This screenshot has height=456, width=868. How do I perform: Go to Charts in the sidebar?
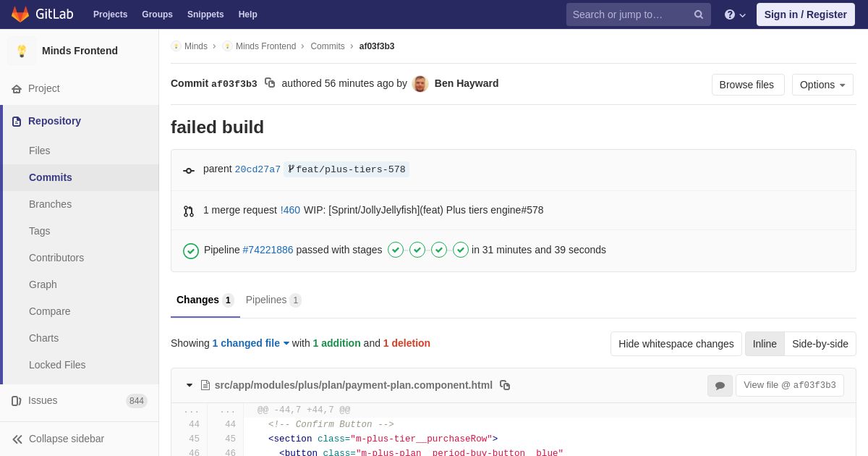pos(81,338)
